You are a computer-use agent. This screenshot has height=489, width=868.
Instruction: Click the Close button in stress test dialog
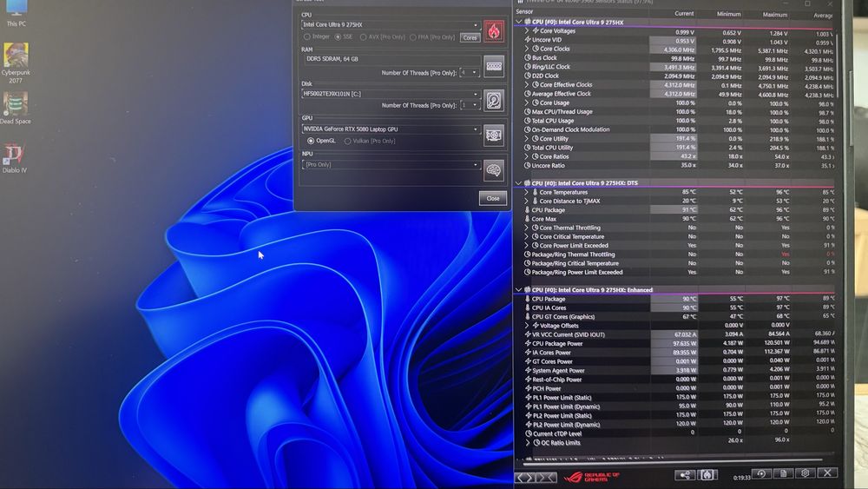[x=493, y=198]
